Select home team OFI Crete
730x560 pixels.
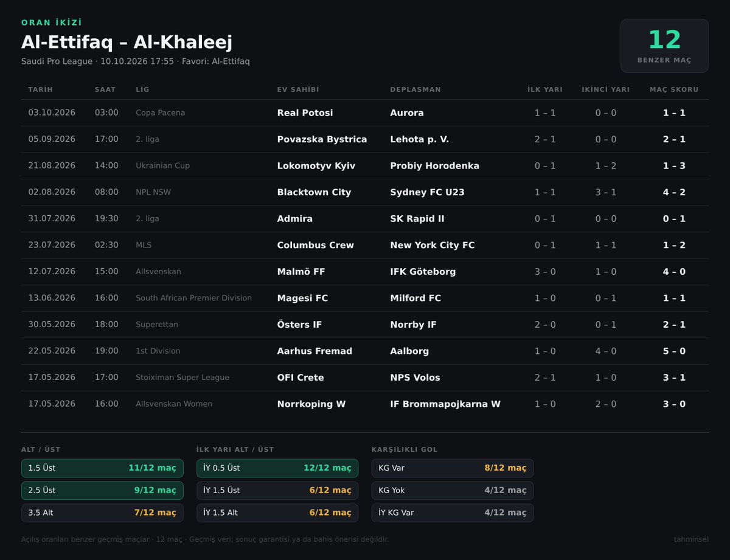(301, 378)
